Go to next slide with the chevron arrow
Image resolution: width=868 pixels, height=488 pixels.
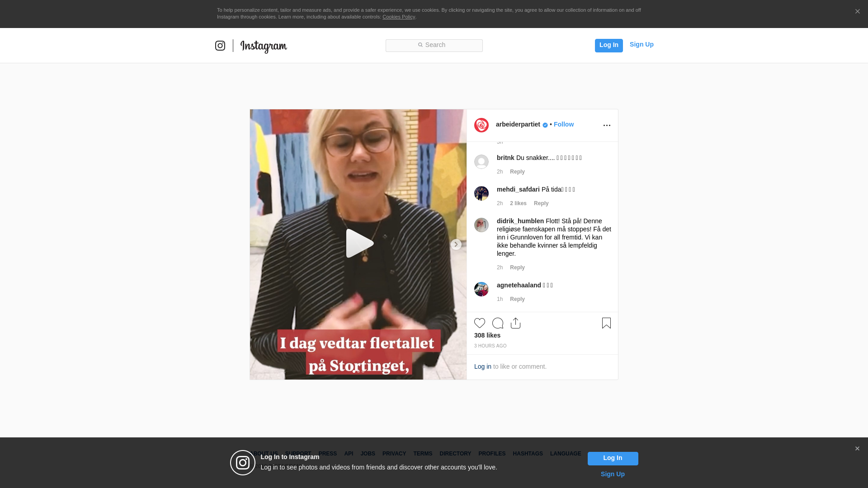[x=456, y=244]
